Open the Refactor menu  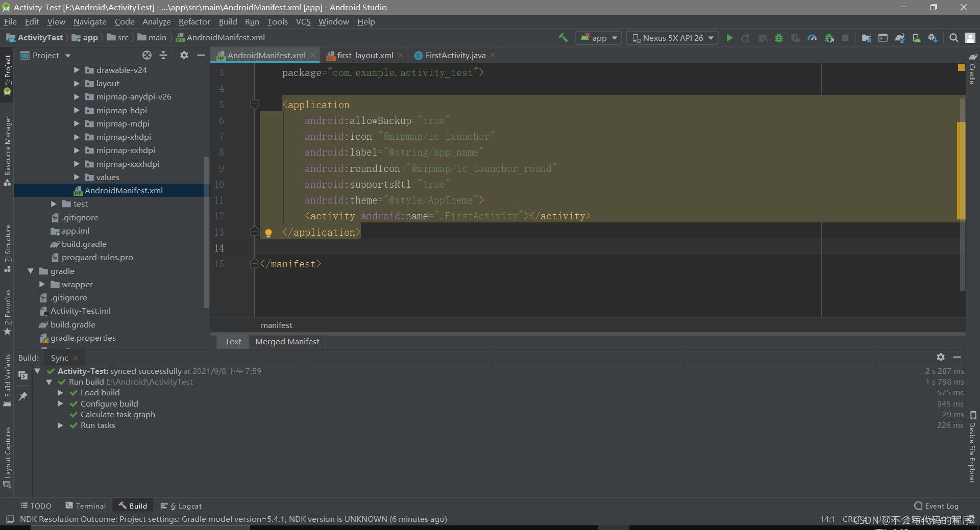[x=194, y=21]
